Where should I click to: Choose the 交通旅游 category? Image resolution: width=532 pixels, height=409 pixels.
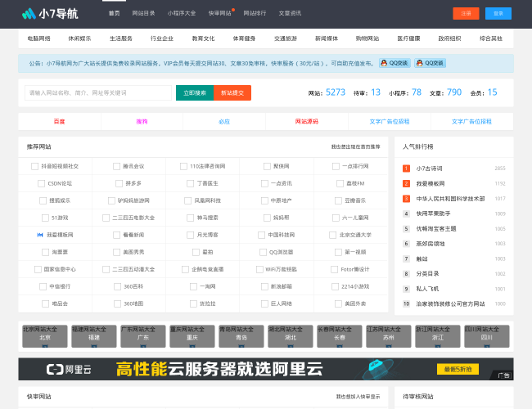[286, 38]
